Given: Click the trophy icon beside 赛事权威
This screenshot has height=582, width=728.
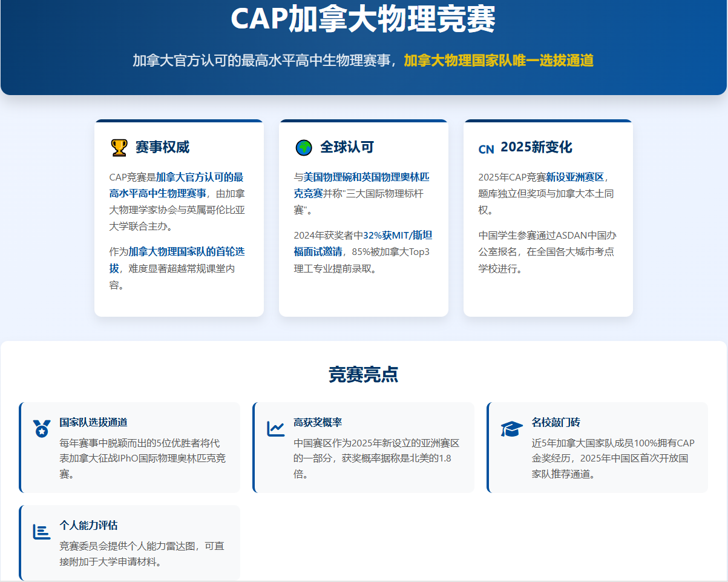Looking at the screenshot, I should tap(119, 147).
